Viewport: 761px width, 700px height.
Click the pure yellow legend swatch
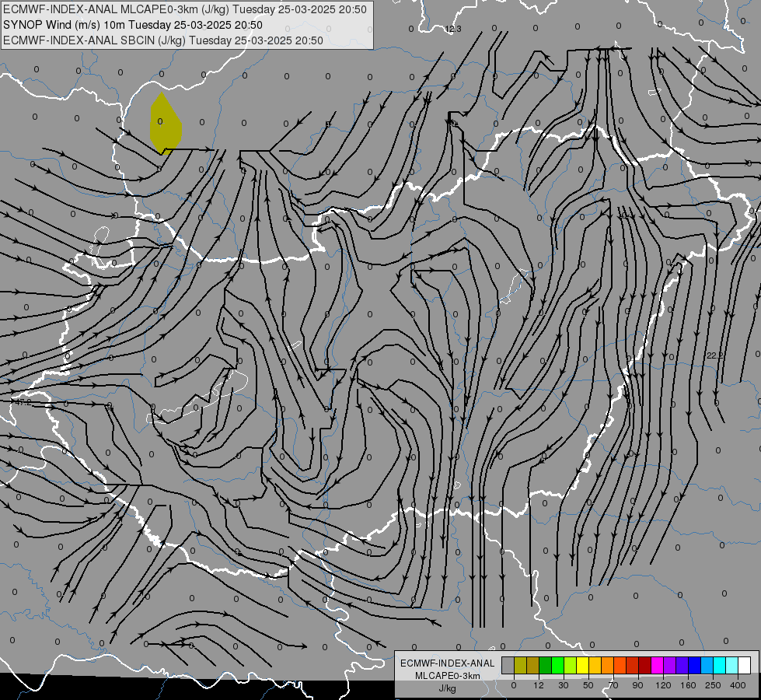tap(583, 665)
